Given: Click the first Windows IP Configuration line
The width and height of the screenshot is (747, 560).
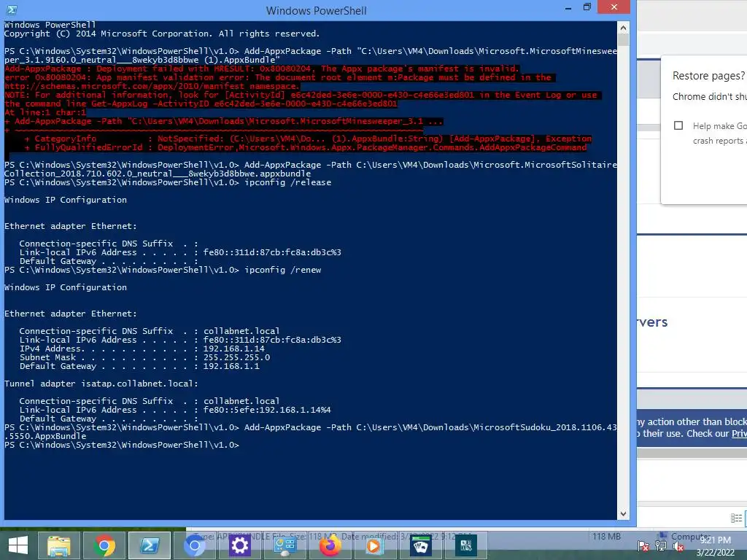Looking at the screenshot, I should [x=66, y=200].
